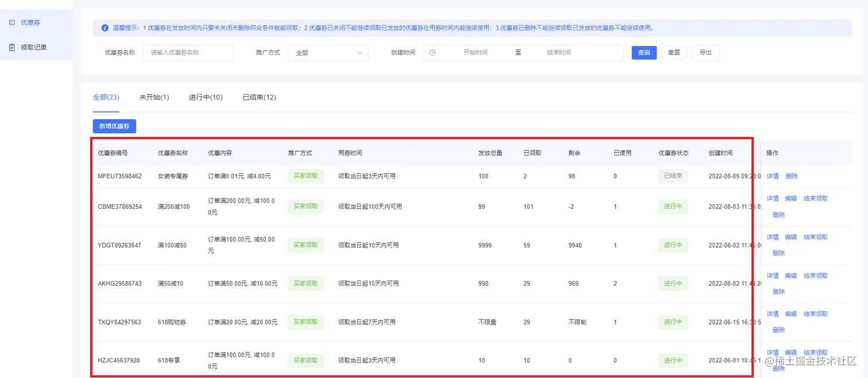This screenshot has height=378, width=868.
Task: Click the 开始时间 date field
Action: point(475,53)
